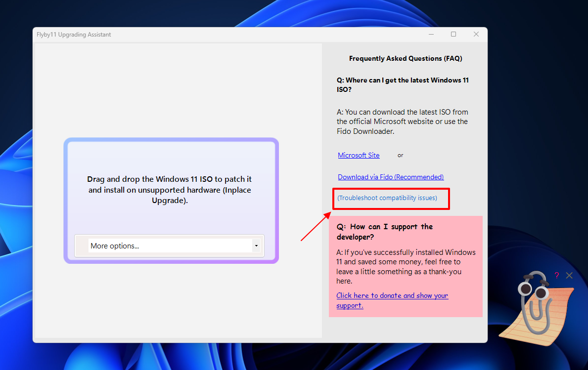Click the dropdown arrow of More options
Viewport: 588px width, 370px height.
point(256,246)
